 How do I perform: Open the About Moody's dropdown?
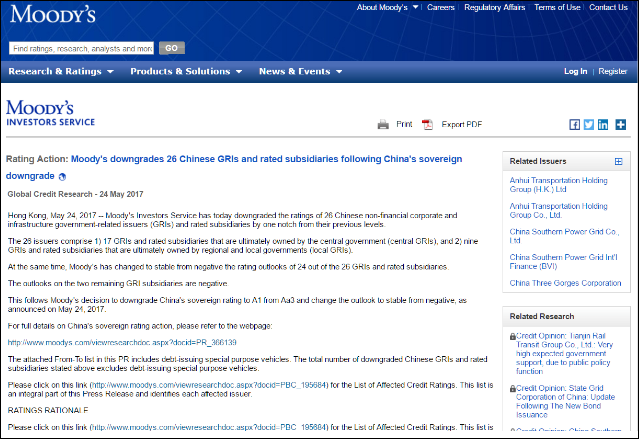click(386, 8)
